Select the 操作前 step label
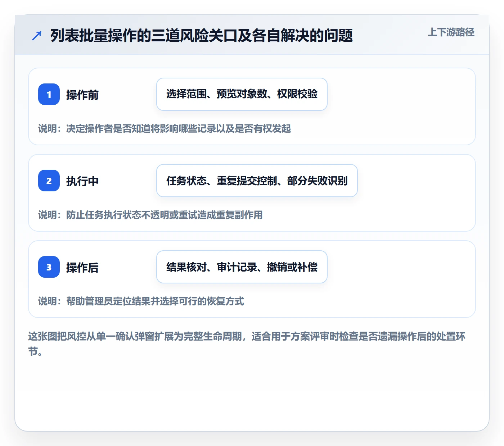504x446 pixels. [82, 95]
